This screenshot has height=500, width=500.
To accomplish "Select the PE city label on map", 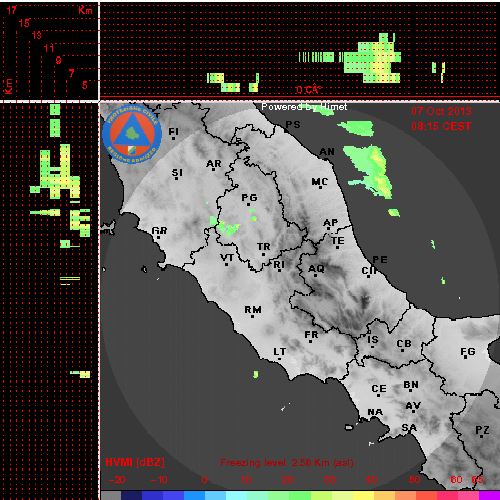I will [380, 260].
